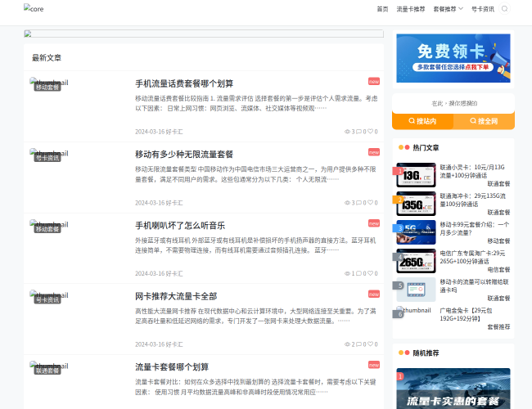This screenshot has width=532, height=409.
Task: Click comment icon for 移动有多少种无限流量套餐
Action: [358, 203]
